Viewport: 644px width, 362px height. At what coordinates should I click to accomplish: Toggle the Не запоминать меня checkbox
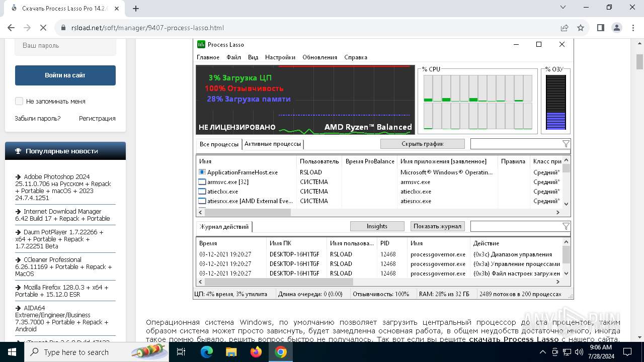[x=19, y=101]
